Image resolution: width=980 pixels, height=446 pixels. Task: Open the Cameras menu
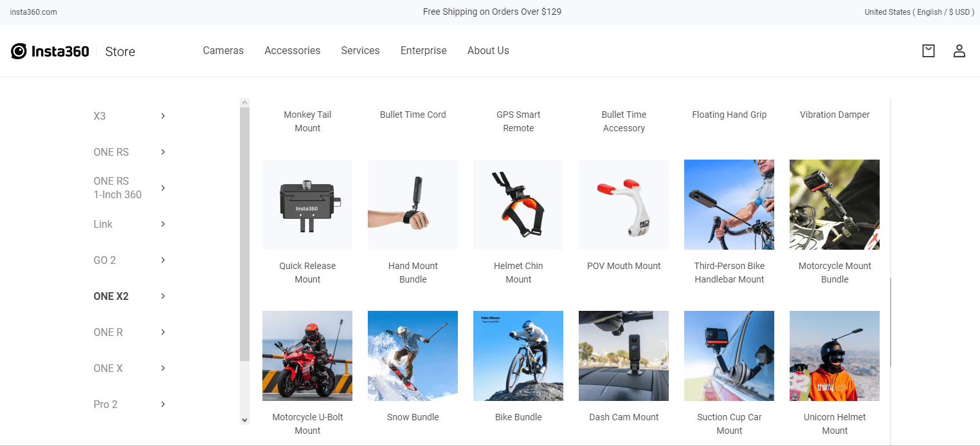[223, 50]
